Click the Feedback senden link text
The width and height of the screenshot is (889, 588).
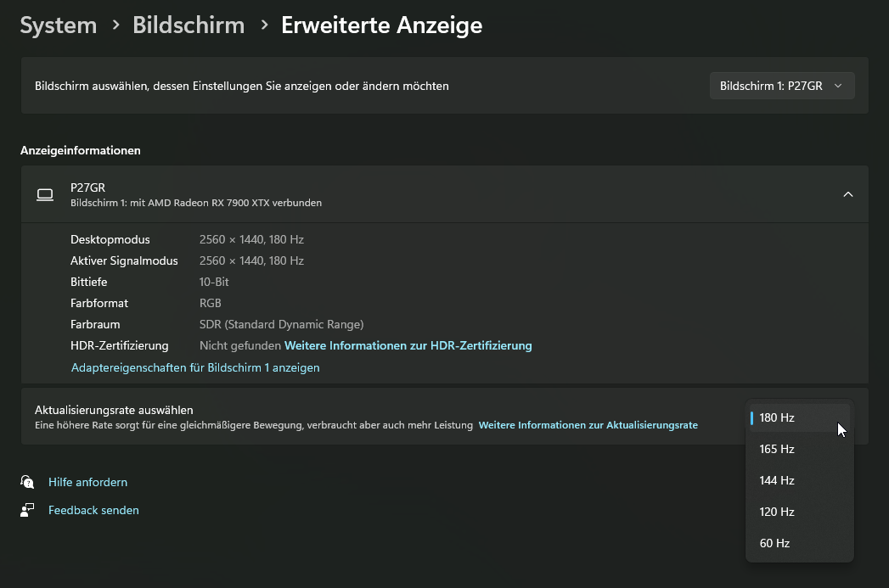pyautogui.click(x=93, y=510)
